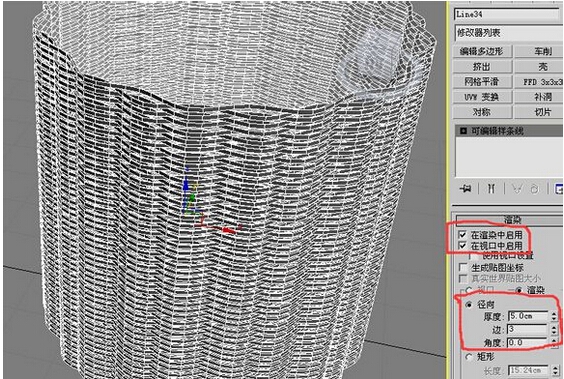564x379 pixels.
Task: Select the 径向 radio option
Action: (x=469, y=305)
